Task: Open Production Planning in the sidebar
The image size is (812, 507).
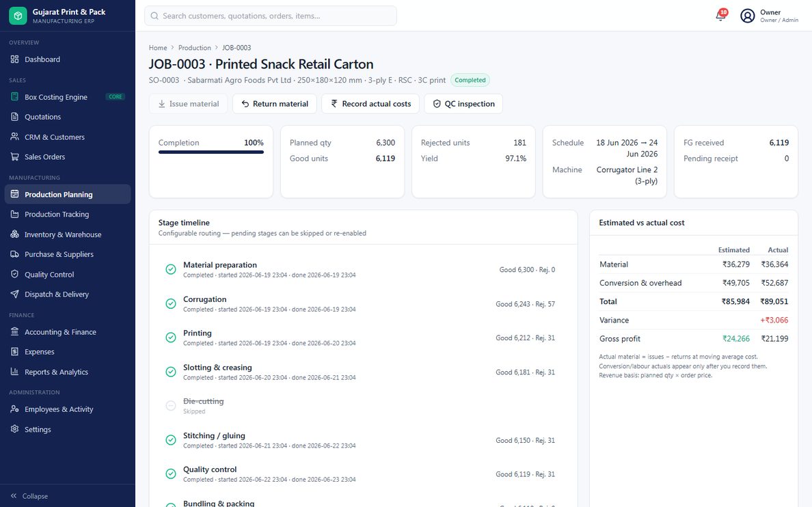Action: pyautogui.click(x=67, y=194)
